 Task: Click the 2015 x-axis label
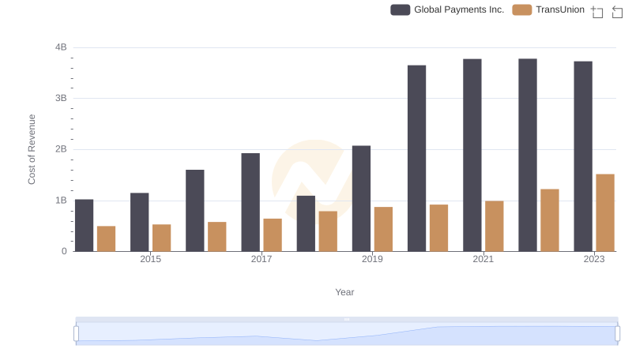coord(151,259)
